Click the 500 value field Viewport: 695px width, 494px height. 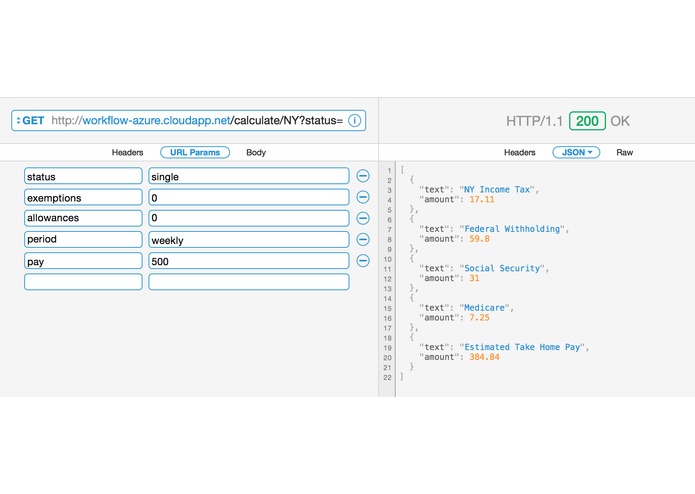click(249, 261)
